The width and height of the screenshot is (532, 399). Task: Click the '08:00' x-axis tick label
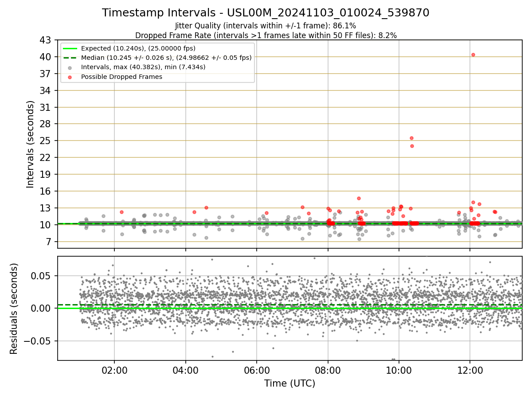[328, 371]
